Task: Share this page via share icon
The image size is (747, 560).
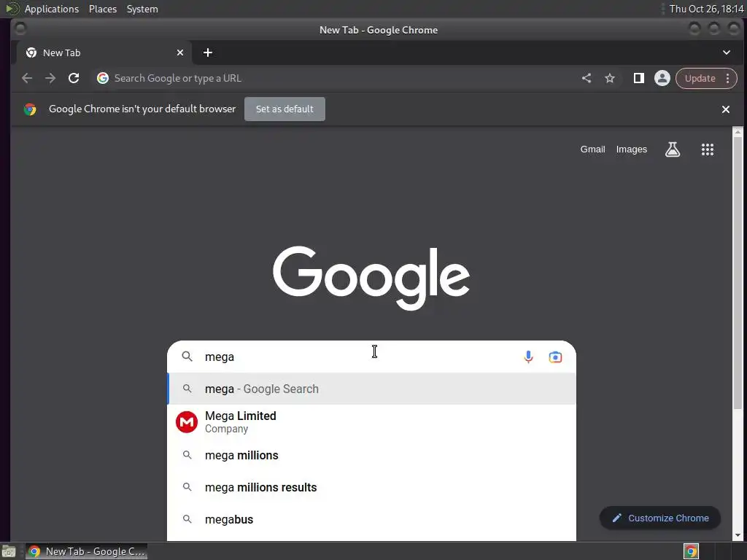Action: coord(587,78)
